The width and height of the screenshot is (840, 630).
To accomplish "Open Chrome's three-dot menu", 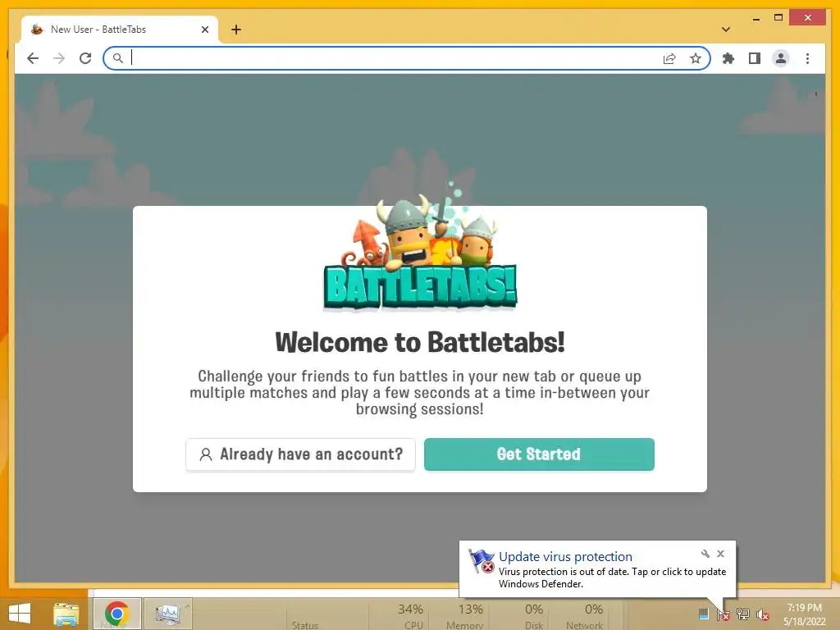I will (x=807, y=58).
